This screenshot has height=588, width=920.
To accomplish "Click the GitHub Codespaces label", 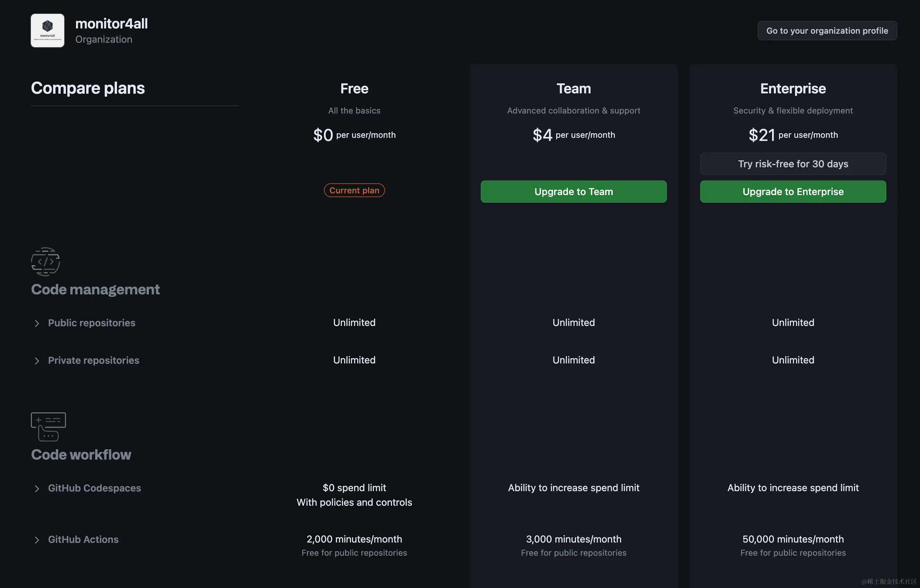I will tap(94, 488).
